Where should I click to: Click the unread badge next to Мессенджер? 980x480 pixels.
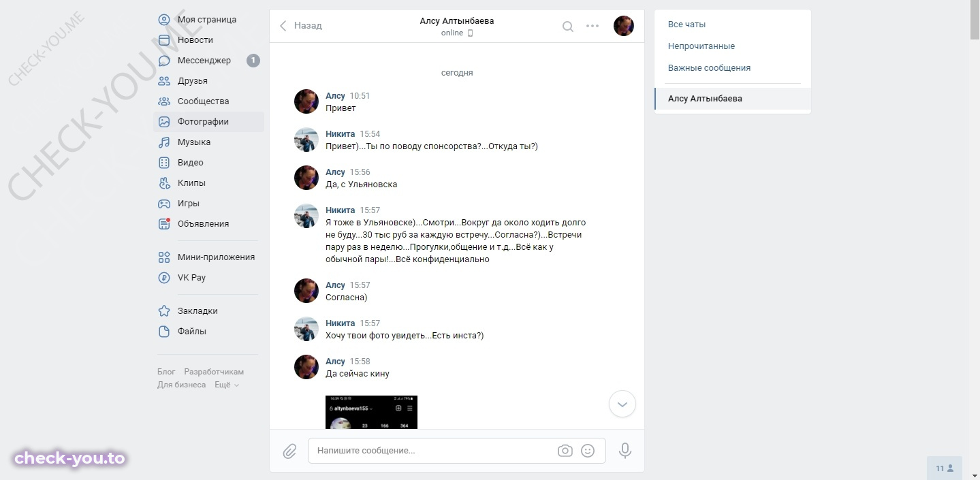tap(253, 61)
